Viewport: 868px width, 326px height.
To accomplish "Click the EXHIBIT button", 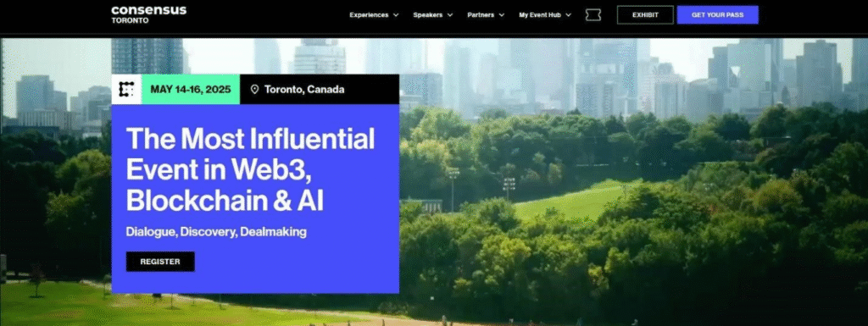I will pyautogui.click(x=645, y=15).
